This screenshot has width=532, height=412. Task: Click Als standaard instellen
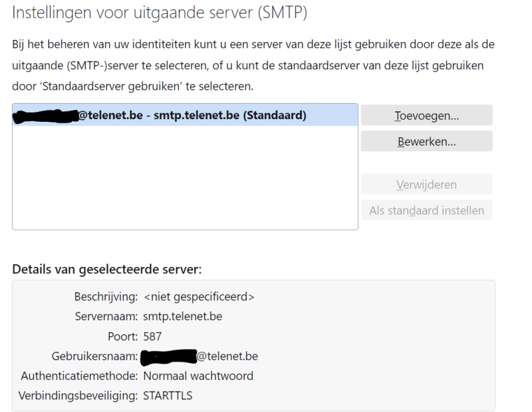[x=426, y=210]
